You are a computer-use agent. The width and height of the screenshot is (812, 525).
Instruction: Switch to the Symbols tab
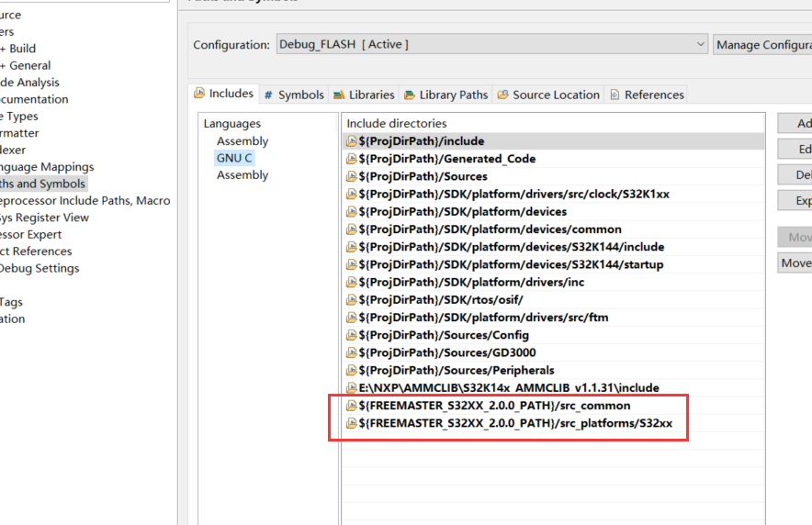click(x=294, y=95)
